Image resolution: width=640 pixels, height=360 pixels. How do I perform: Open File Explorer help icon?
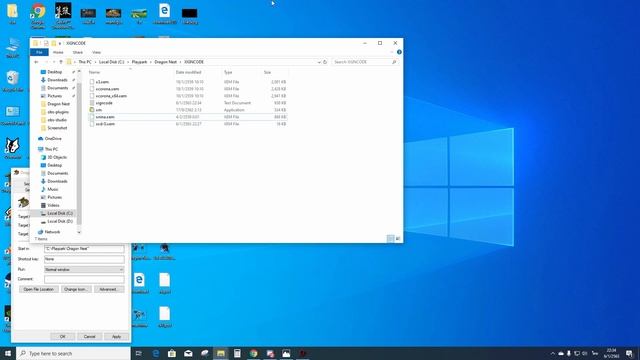point(399,52)
